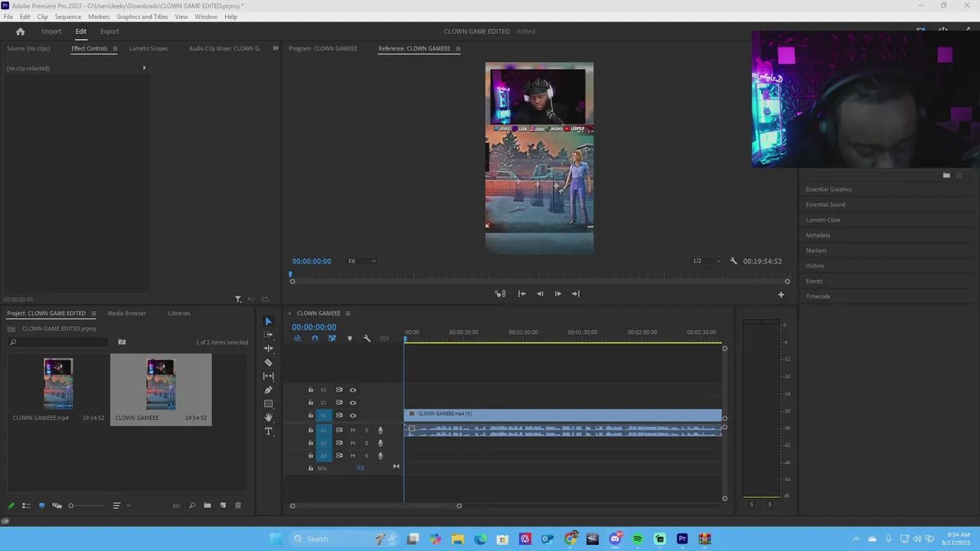
Task: Click New Bin folder icon in Project panel
Action: [207, 505]
